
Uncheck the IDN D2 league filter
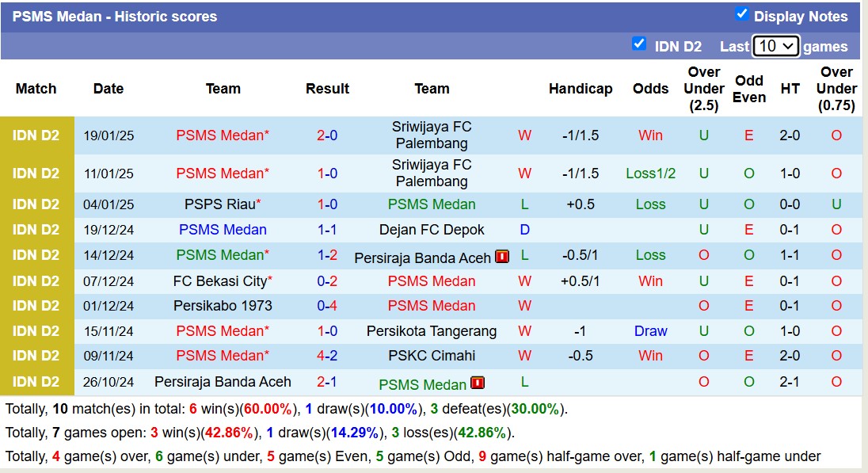click(x=639, y=44)
